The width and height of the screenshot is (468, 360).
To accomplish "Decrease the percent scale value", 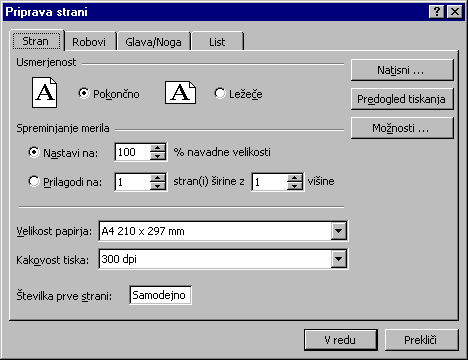I will coord(158,156).
